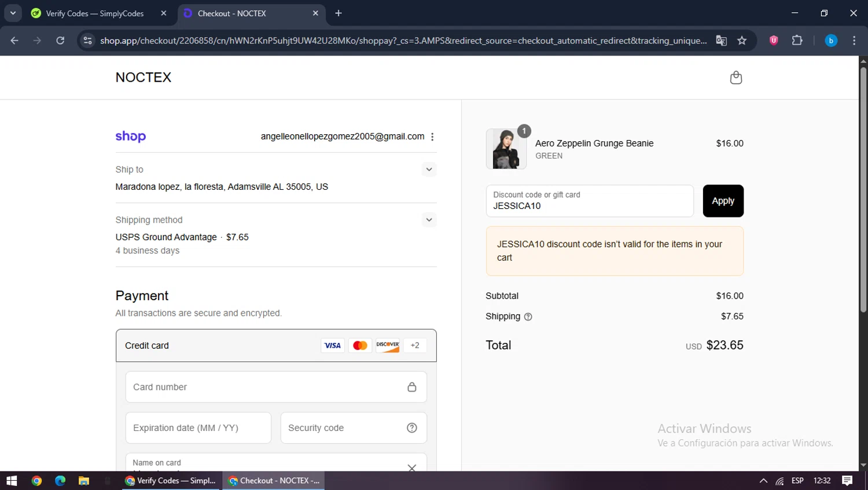Open the security code help icon
Screen dimensions: 868x490
tap(411, 428)
